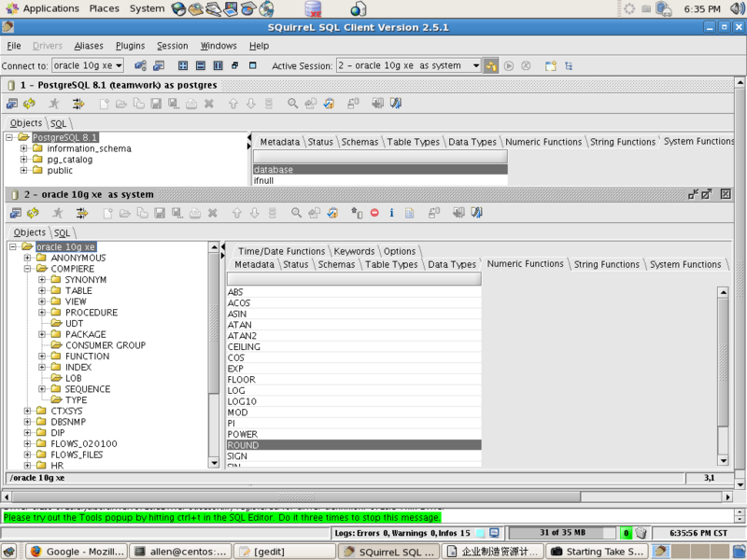Image resolution: width=747 pixels, height=560 pixels.
Task: Click the Save icon in the session toolbar
Action: [x=159, y=213]
